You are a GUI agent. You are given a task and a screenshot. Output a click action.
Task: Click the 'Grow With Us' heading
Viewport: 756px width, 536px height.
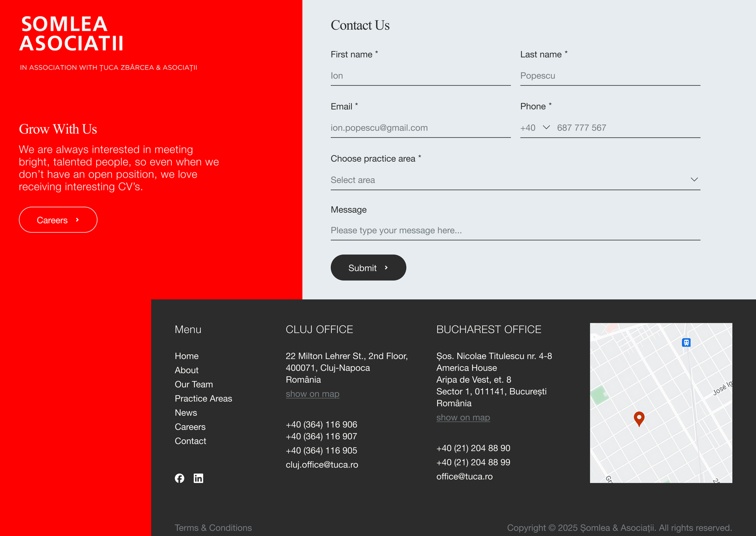click(58, 129)
